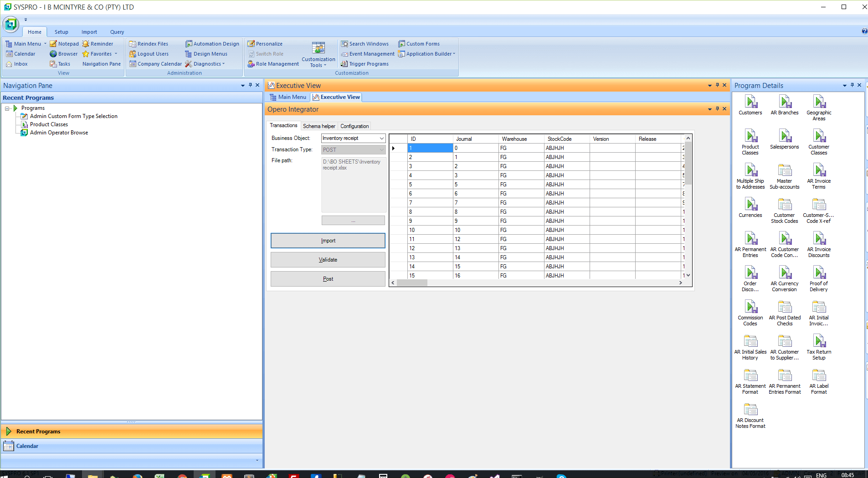The image size is (868, 478).
Task: Open the Notepad tool
Action: (64, 44)
